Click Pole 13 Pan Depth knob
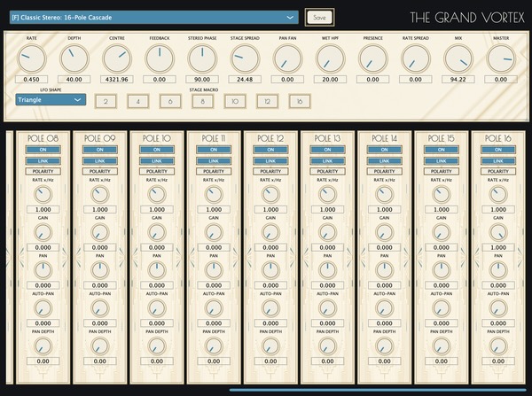 tap(327, 346)
